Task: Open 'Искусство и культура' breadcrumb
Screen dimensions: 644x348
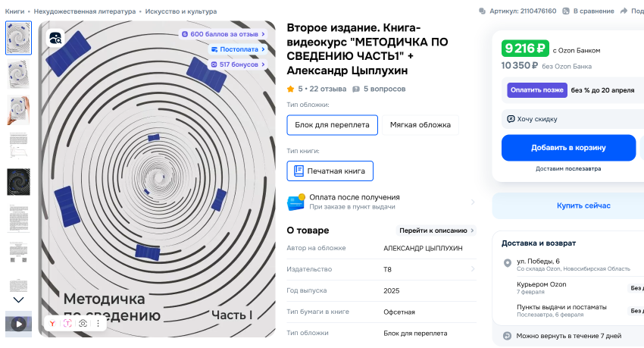Action: (180, 11)
